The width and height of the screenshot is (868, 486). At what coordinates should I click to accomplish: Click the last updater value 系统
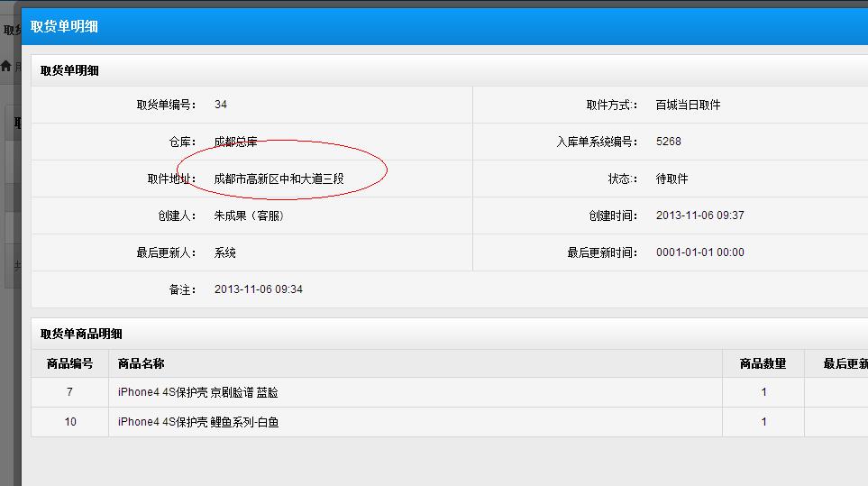pos(225,252)
